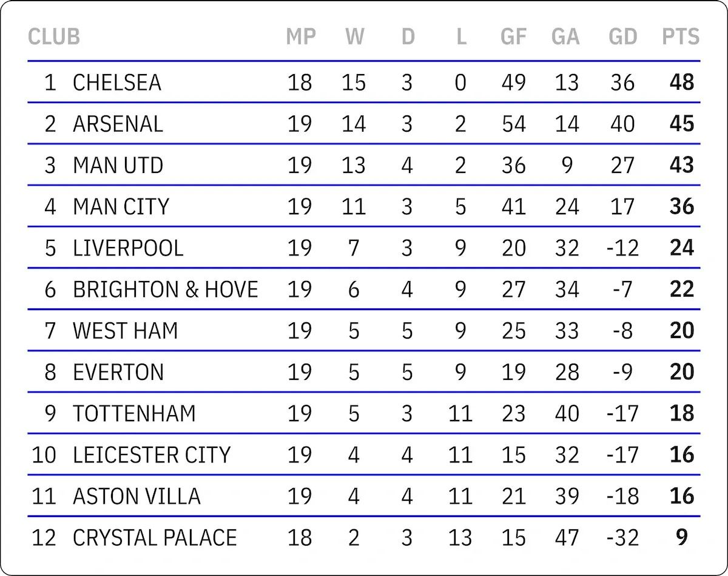Viewport: 728px width, 576px height.
Task: Select ASTON VILLA club name
Action: [136, 496]
